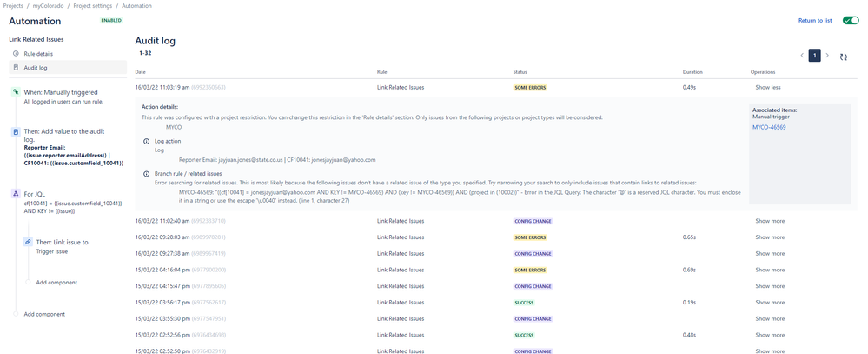Click the Rule details info icon
Viewport: 868px width, 354px height.
(x=16, y=54)
